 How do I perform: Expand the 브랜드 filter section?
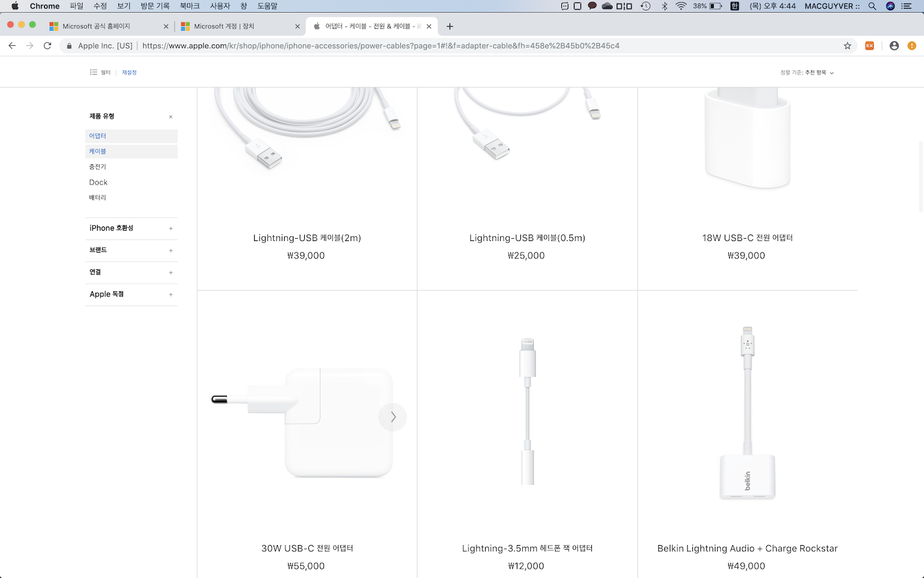132,250
